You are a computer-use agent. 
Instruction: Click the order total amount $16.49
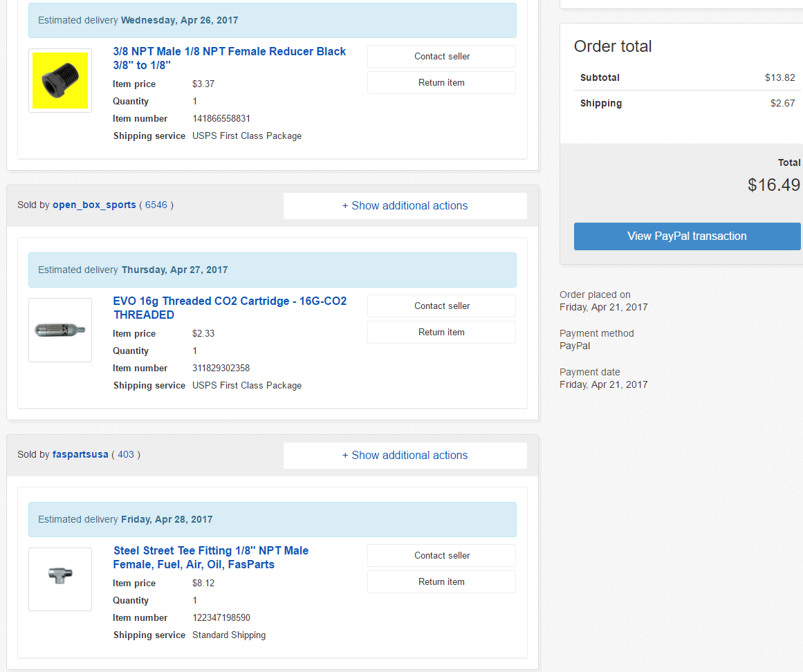(774, 185)
